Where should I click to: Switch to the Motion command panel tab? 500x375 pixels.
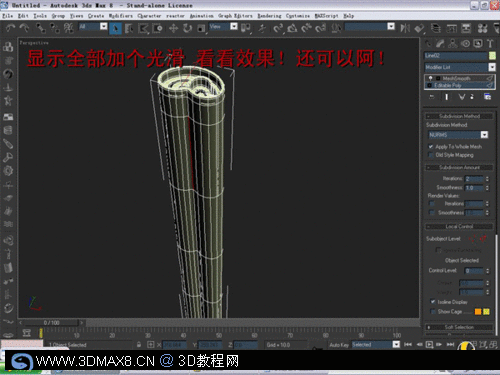point(465,43)
